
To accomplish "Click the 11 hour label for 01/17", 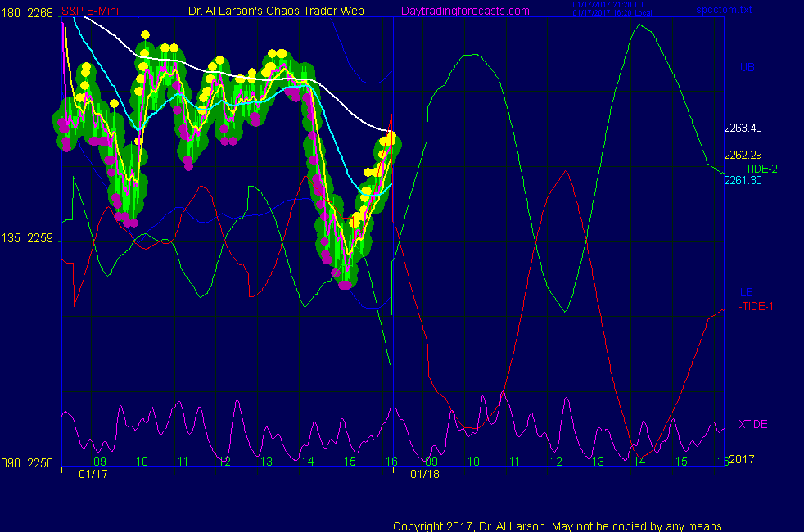I will [183, 462].
